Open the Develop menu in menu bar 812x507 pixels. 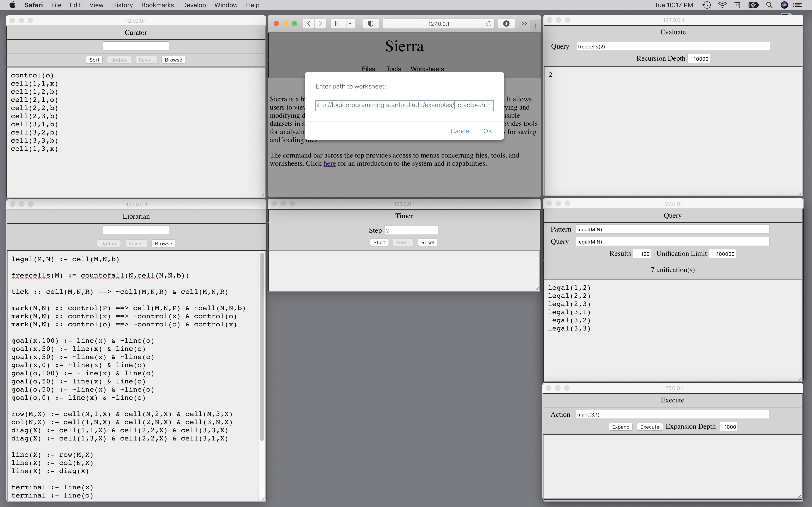[194, 5]
